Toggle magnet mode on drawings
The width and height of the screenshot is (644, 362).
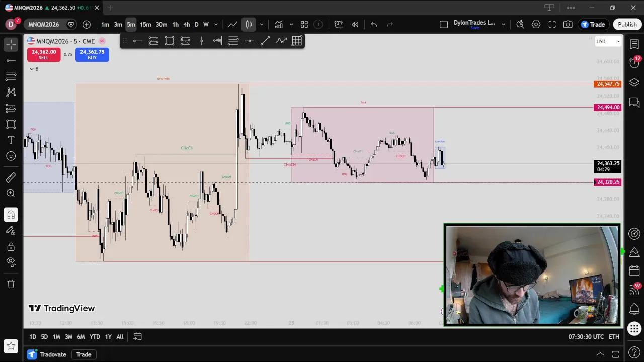pos(11,215)
